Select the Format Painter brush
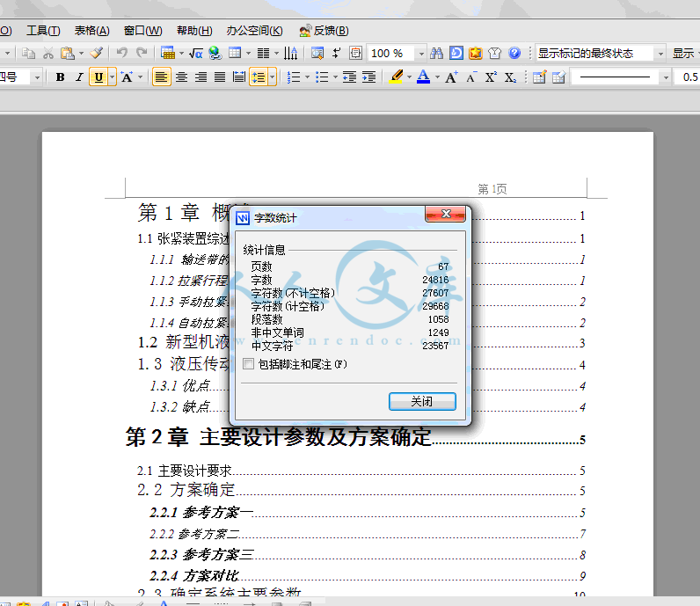Image resolution: width=700 pixels, height=606 pixels. pyautogui.click(x=97, y=53)
